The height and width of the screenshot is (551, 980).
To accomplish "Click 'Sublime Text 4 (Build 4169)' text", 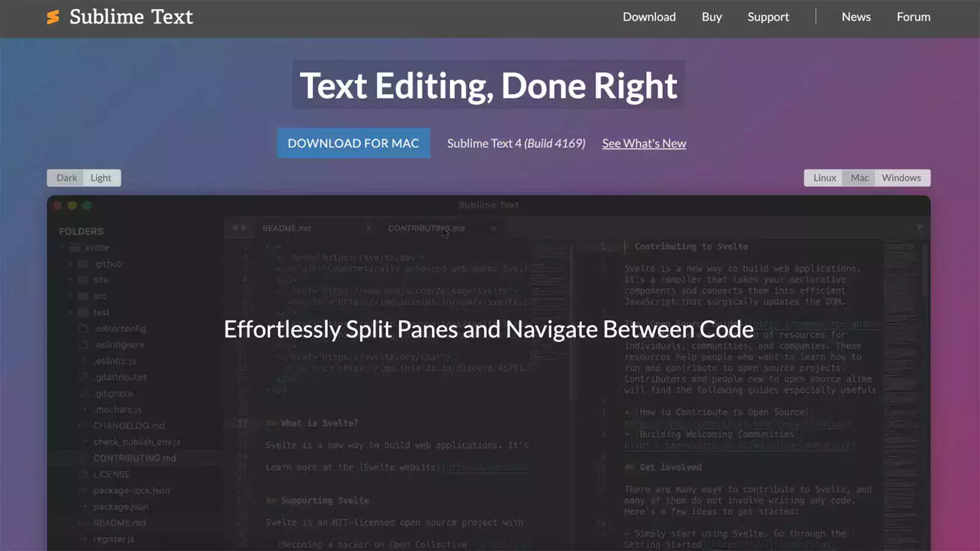I will [516, 143].
